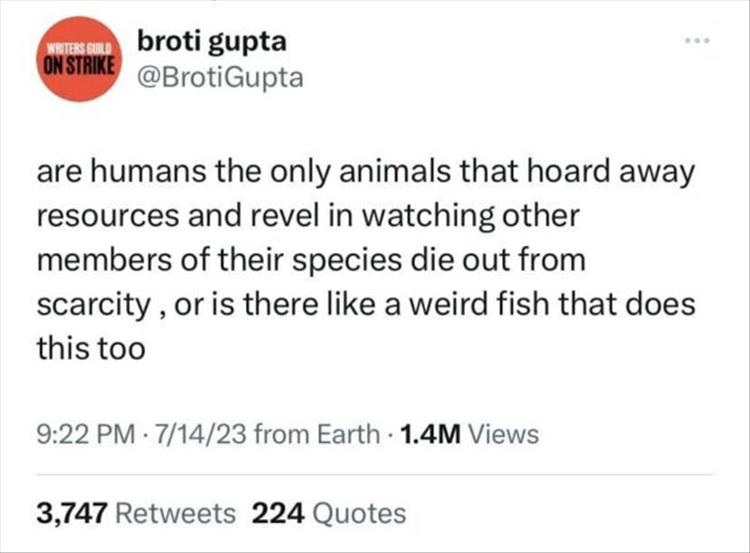This screenshot has width=750, height=553.
Task: Click the 1.4M view count number
Action: 427,434
